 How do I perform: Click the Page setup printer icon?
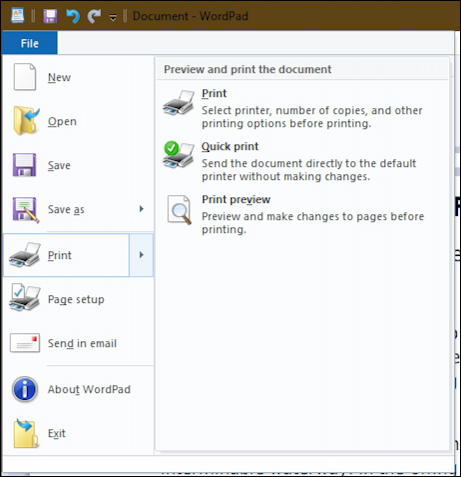coord(25,298)
